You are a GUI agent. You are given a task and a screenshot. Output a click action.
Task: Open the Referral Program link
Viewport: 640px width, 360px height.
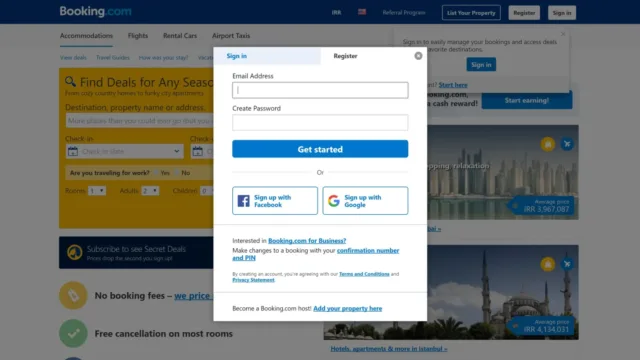(x=404, y=13)
